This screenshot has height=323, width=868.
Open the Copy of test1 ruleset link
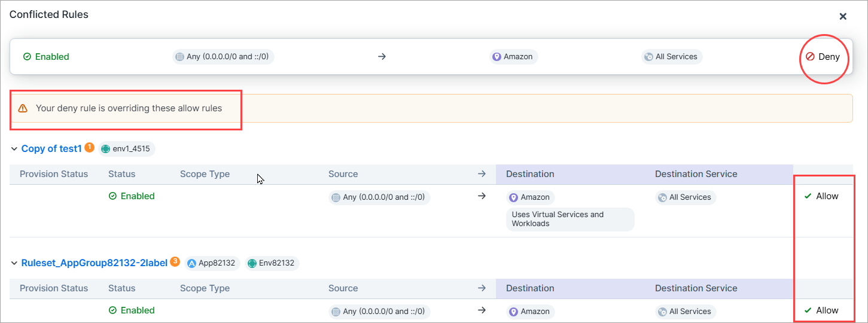[x=51, y=148]
